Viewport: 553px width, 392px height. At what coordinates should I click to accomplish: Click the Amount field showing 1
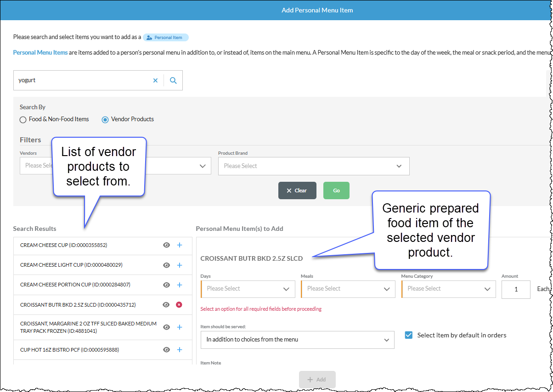(x=516, y=290)
